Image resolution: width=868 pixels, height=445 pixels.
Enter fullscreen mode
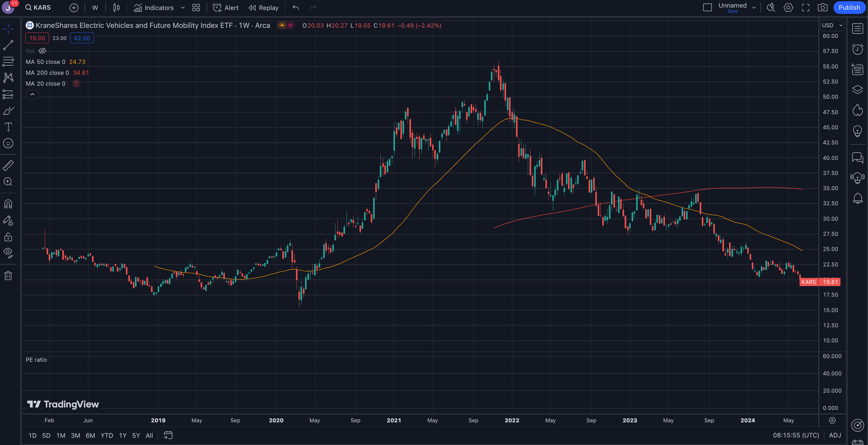pyautogui.click(x=805, y=7)
